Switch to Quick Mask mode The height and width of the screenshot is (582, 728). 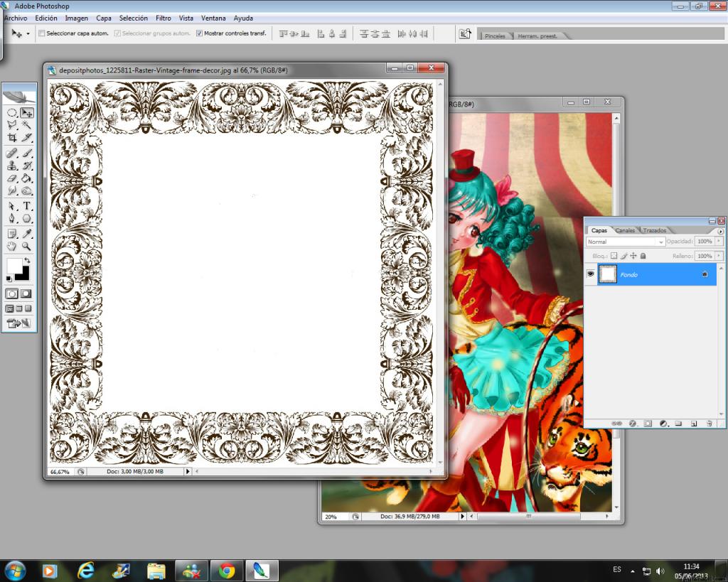click(26, 293)
